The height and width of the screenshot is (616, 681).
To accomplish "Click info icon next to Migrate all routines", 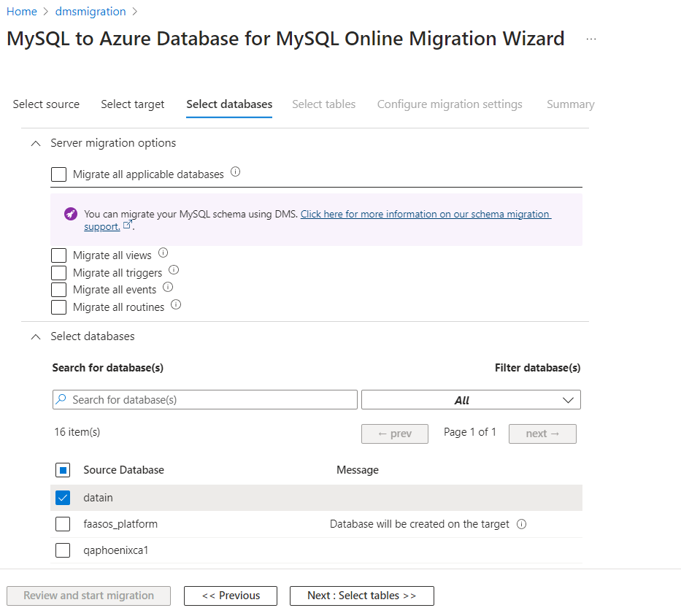I will pos(176,305).
